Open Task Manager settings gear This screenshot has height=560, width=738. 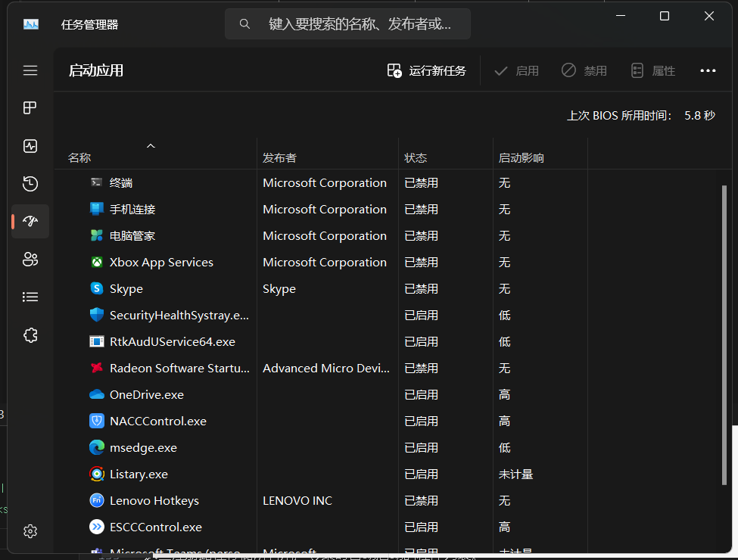[x=30, y=531]
